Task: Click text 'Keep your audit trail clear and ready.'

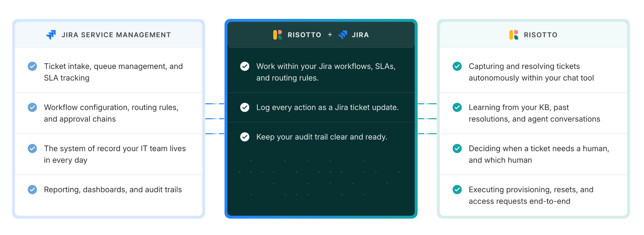Action: pyautogui.click(x=322, y=137)
